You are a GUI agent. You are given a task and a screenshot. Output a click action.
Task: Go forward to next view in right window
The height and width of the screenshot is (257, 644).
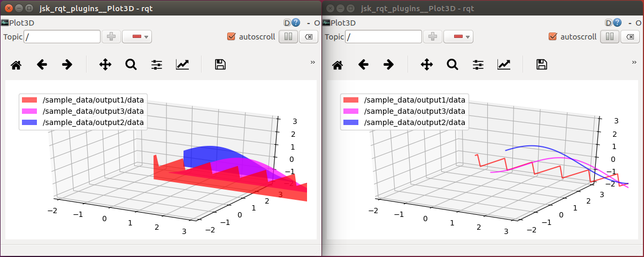389,65
